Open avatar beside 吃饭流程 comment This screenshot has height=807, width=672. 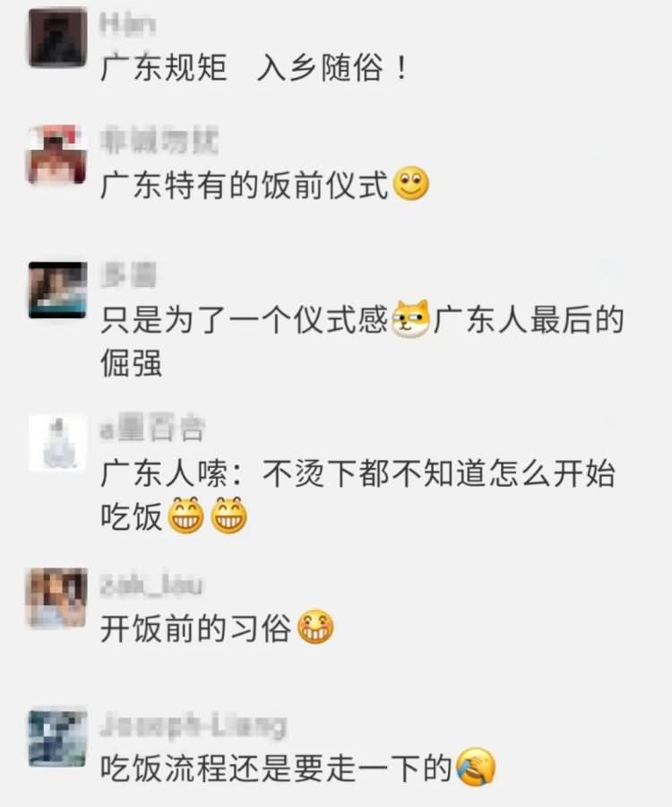(57, 738)
